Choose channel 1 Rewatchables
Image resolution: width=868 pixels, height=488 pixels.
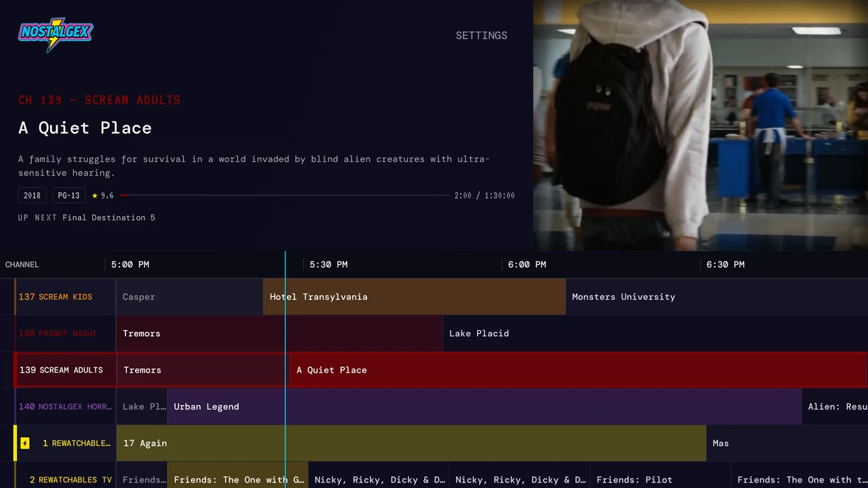click(65, 443)
